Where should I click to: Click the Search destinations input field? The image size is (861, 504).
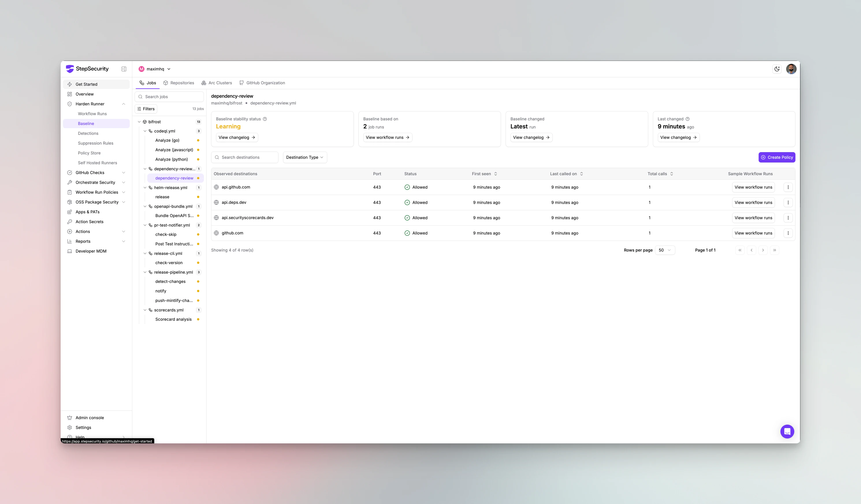[245, 157]
